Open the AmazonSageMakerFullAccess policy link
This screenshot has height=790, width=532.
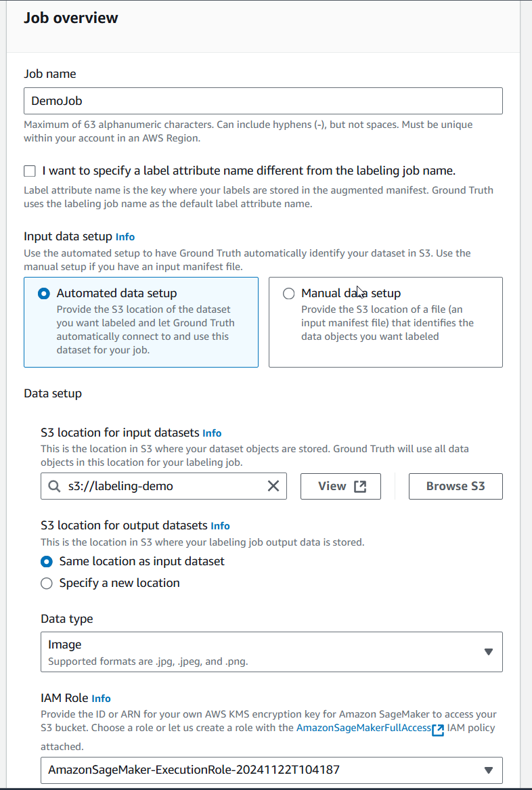[x=363, y=728]
